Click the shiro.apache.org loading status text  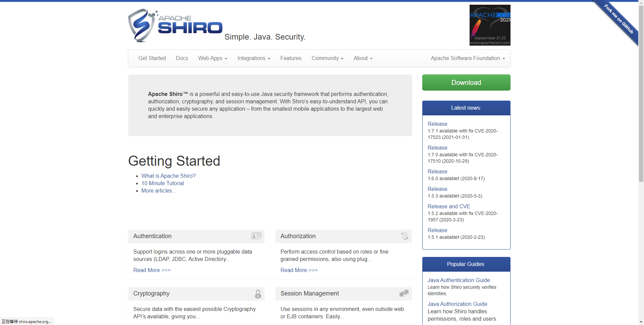tap(26, 322)
